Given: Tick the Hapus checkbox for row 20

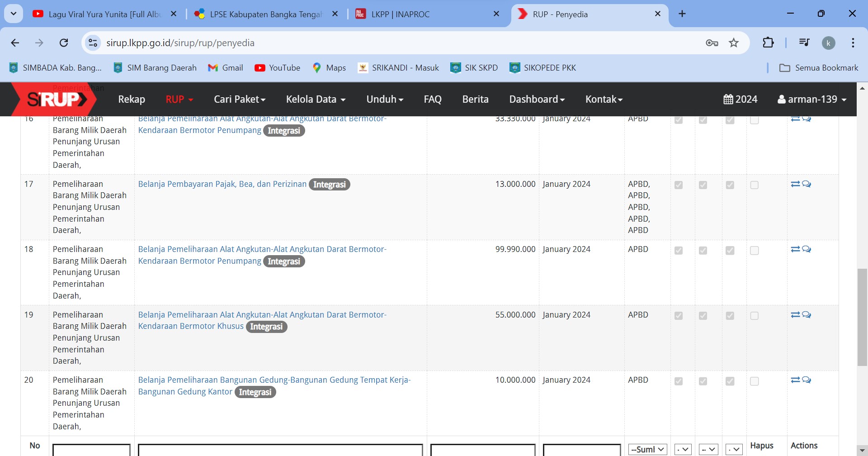Looking at the screenshot, I should (x=754, y=381).
